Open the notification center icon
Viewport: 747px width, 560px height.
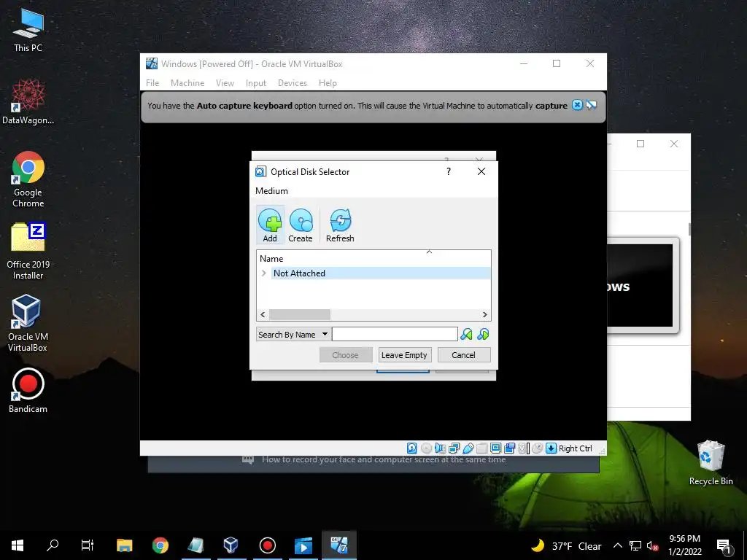tap(724, 546)
